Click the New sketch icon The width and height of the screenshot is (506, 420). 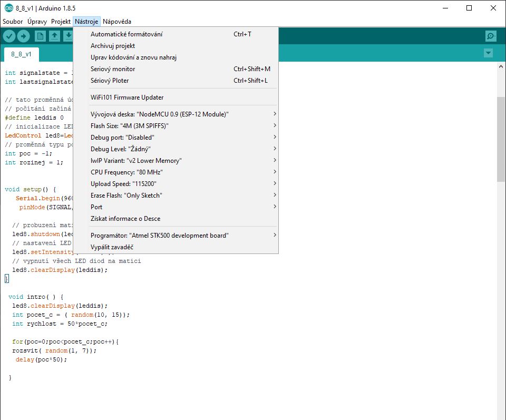coord(40,36)
